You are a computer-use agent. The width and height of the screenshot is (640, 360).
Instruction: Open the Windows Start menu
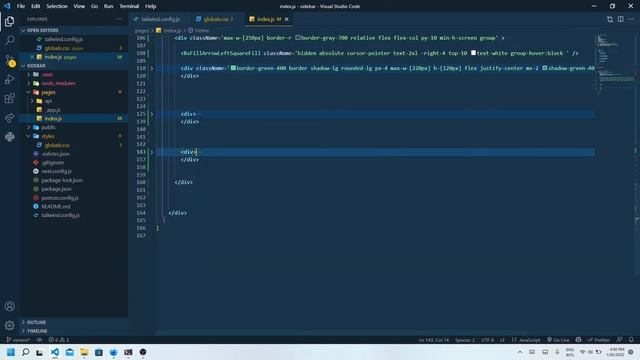11,352
